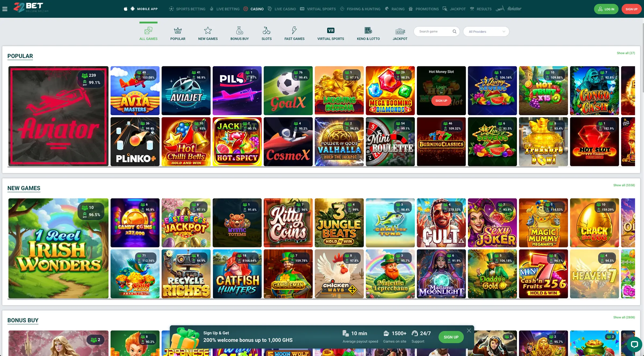Image resolution: width=644 pixels, height=356 pixels.
Task: Select the Keno & Lotto icon
Action: (368, 31)
